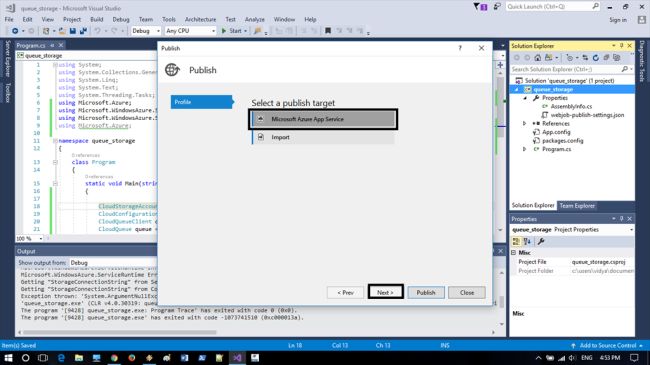650x365 pixels.
Task: Collapse the Misc category in Properties
Action: click(x=514, y=253)
